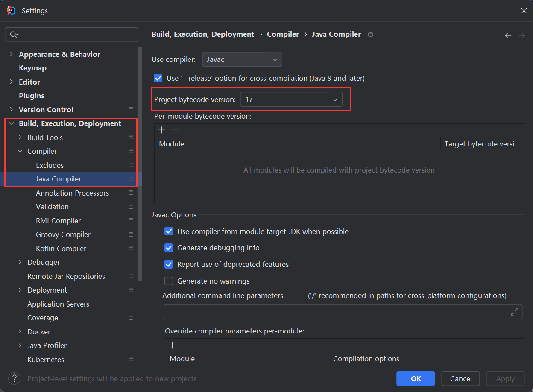Click the project-level icon next to Kotlin Compiler
Screen dimensions: 533x392
coord(131,249)
